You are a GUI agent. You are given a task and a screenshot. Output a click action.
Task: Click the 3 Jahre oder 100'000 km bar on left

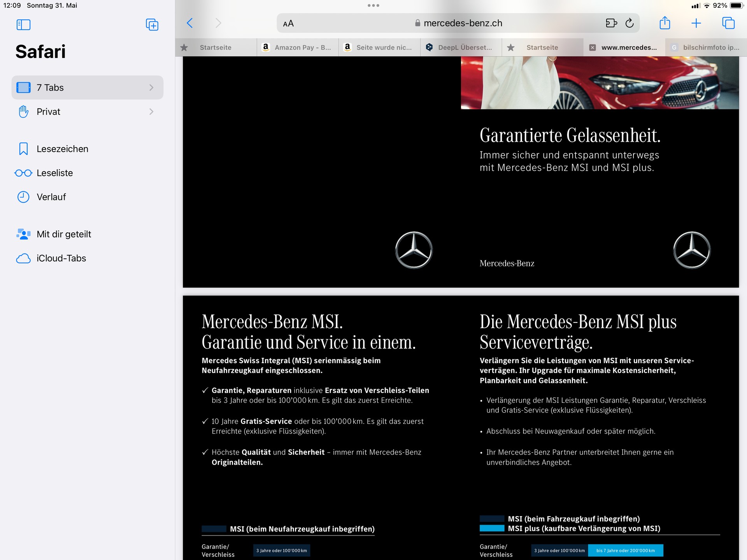[282, 550]
